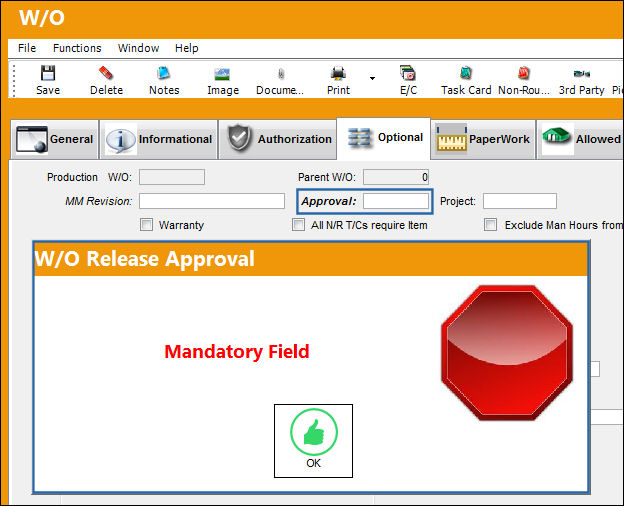Viewport: 624px width, 506px height.
Task: Click the Project input field
Action: (x=520, y=201)
